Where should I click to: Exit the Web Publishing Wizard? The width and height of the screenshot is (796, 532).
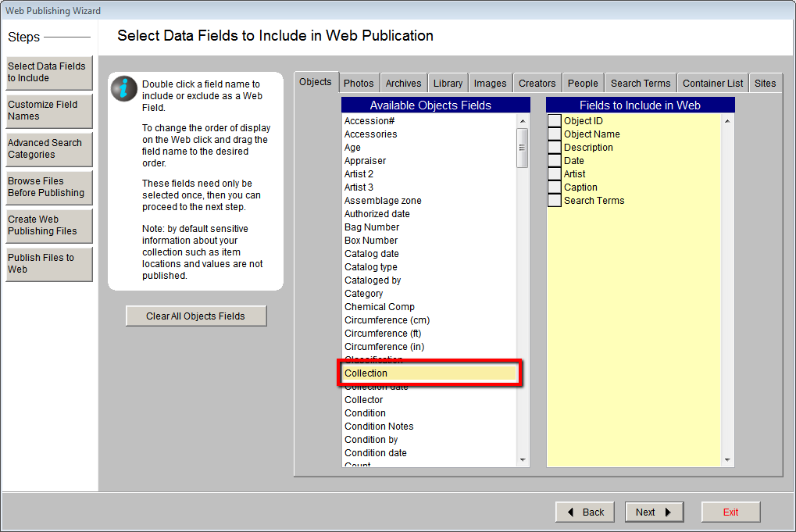(x=730, y=512)
